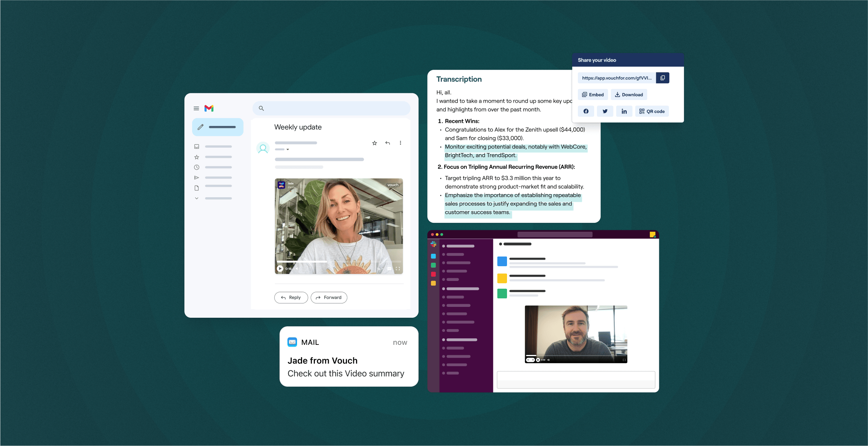
Task: Share video to LinkedIn
Action: click(624, 111)
